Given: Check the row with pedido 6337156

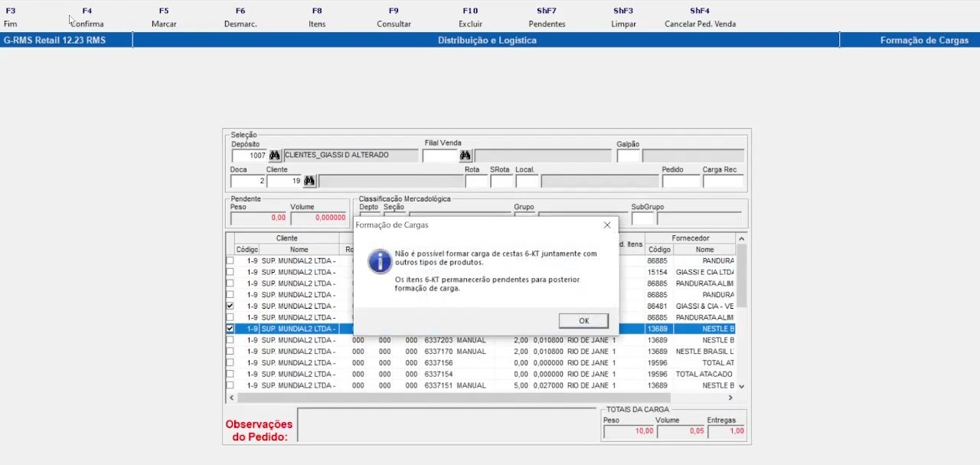Looking at the screenshot, I should coord(230,363).
